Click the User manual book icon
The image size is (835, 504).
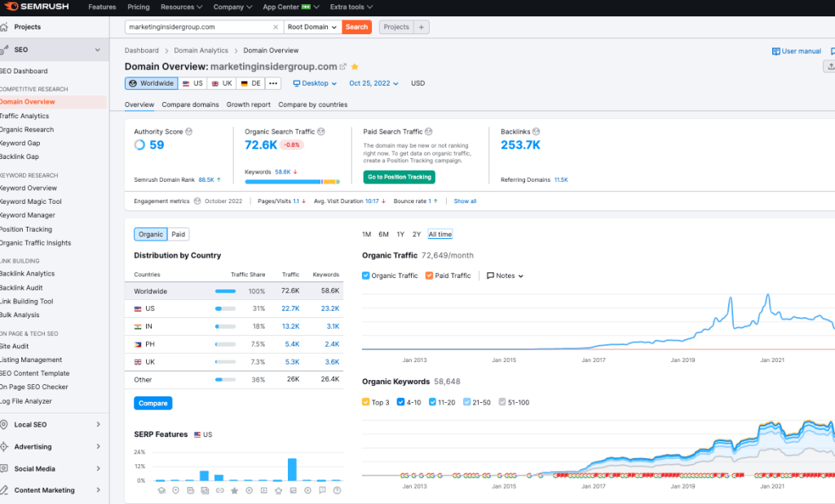775,51
